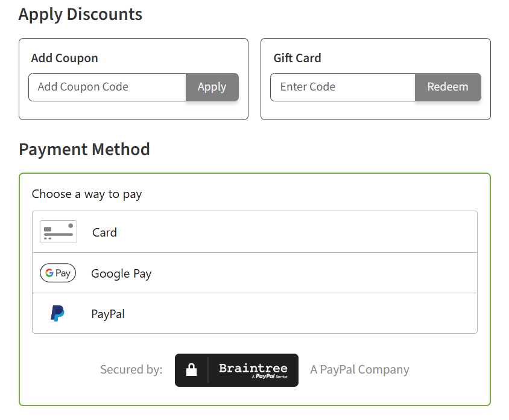Select the Card payment option label

tap(104, 232)
